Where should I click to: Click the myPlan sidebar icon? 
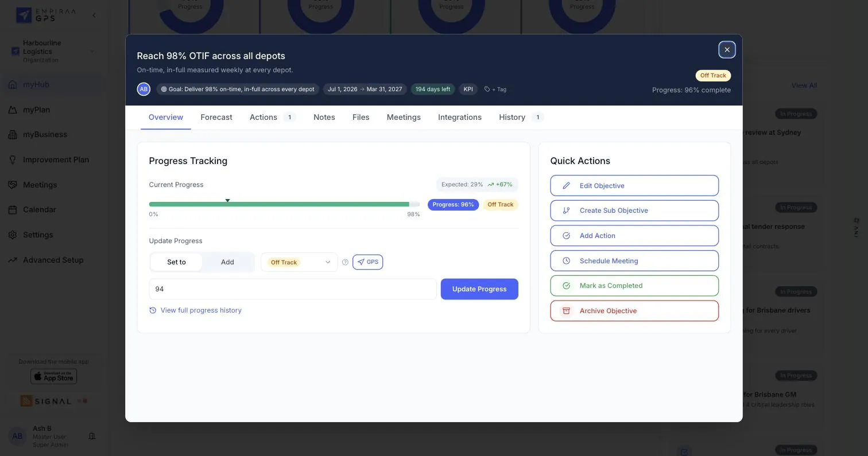click(13, 110)
